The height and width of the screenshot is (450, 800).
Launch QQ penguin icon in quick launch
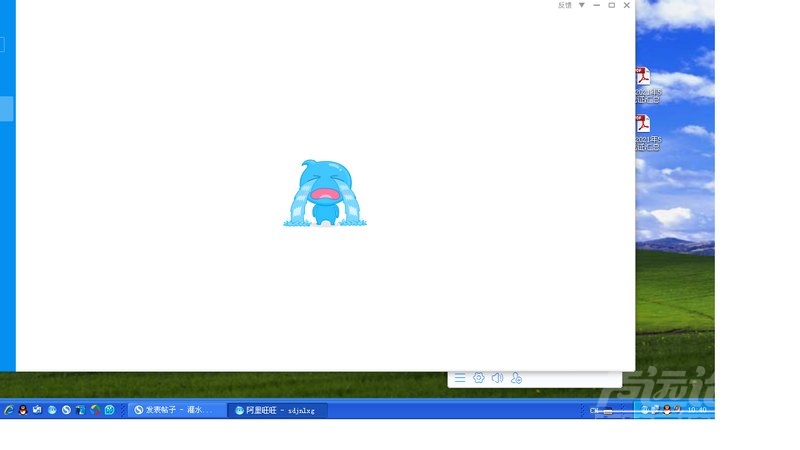pyautogui.click(x=23, y=410)
